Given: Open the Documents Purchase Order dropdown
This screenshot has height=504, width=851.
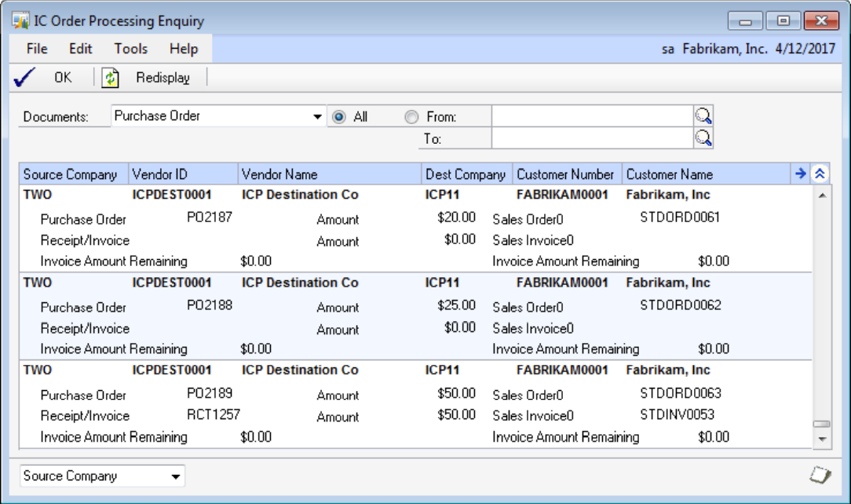Looking at the screenshot, I should point(317,117).
